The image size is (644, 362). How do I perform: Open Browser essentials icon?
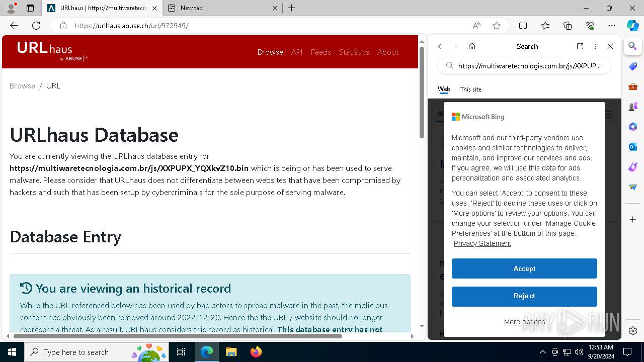pyautogui.click(x=590, y=26)
